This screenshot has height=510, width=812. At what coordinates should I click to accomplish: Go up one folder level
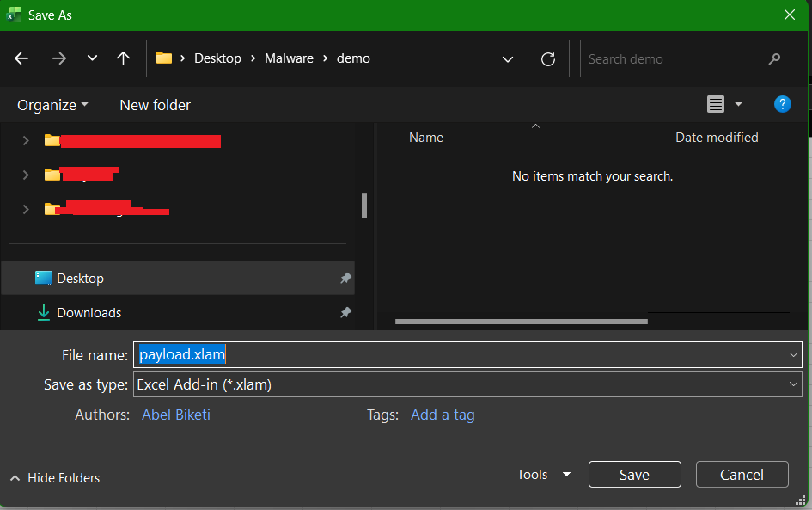pos(123,58)
